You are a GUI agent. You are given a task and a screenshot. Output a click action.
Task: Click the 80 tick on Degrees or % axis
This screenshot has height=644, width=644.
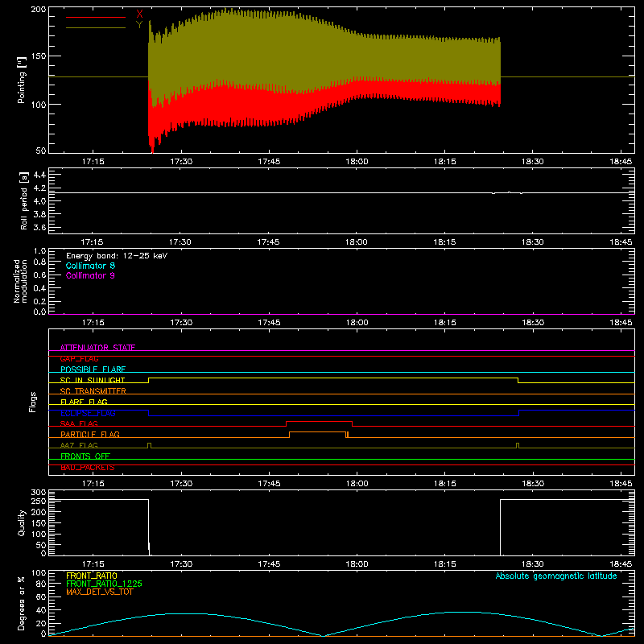pos(41,584)
